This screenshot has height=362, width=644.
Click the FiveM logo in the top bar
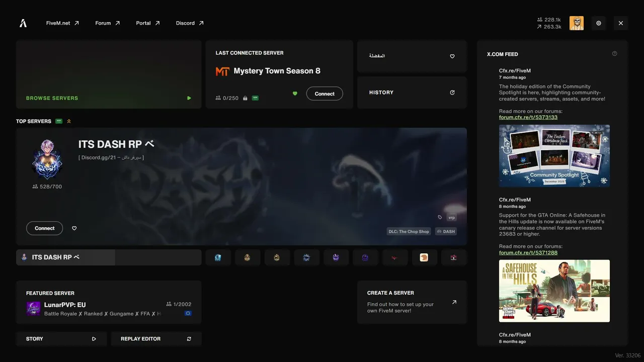point(23,23)
